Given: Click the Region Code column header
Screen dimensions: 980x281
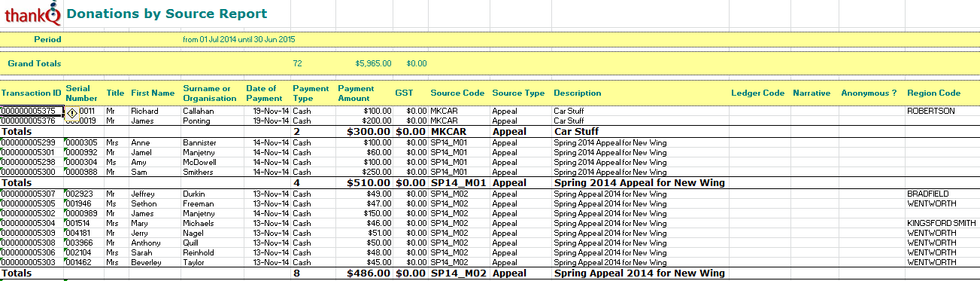Looking at the screenshot, I should 934,93.
